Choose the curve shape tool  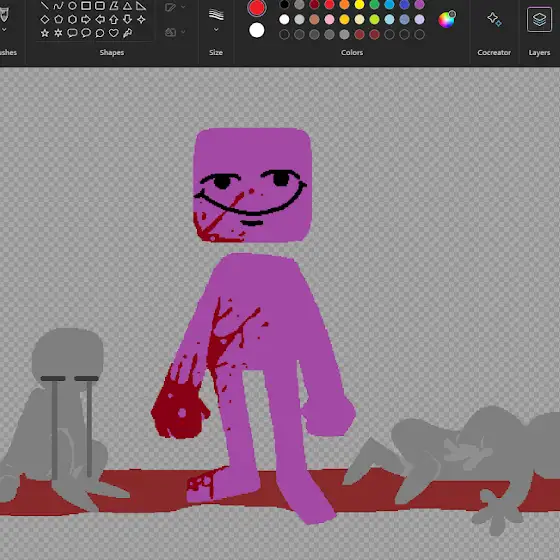(58, 6)
